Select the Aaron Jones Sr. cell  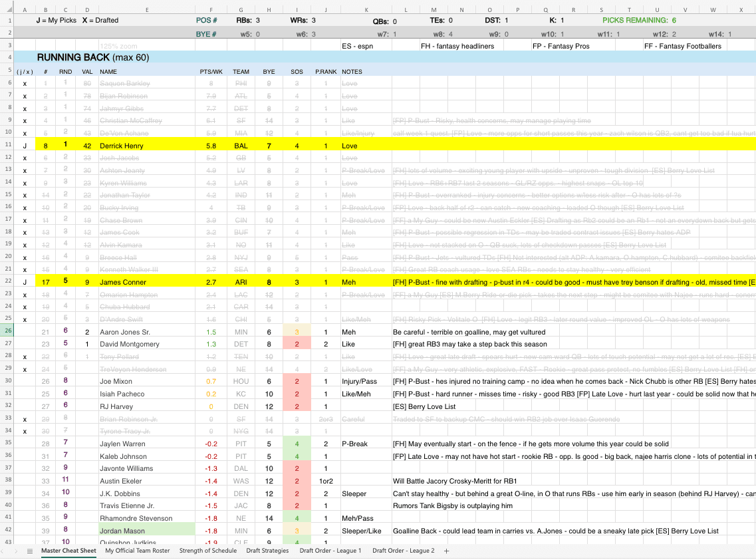click(146, 332)
